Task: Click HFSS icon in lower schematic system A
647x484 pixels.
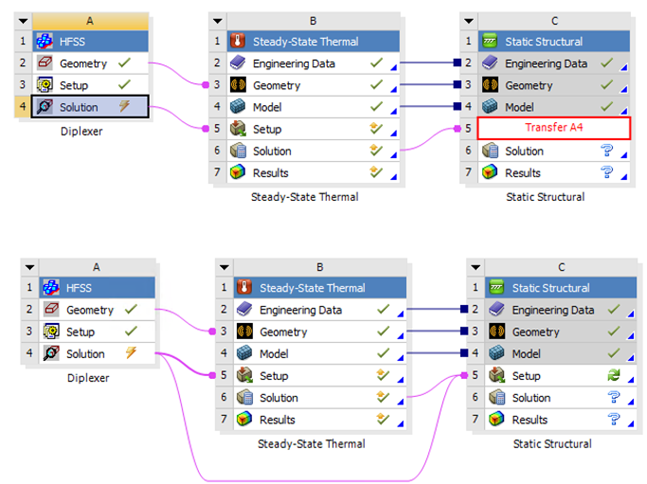Action: [51, 288]
